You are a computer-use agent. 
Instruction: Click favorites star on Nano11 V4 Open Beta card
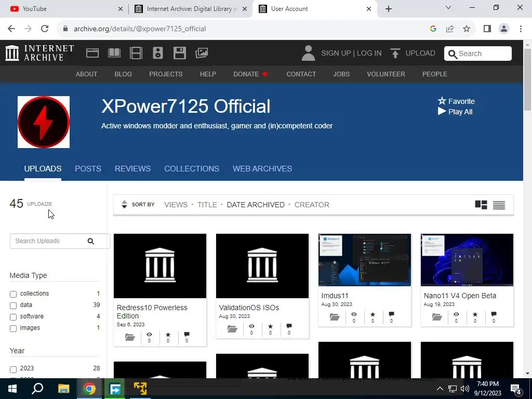[x=475, y=314]
